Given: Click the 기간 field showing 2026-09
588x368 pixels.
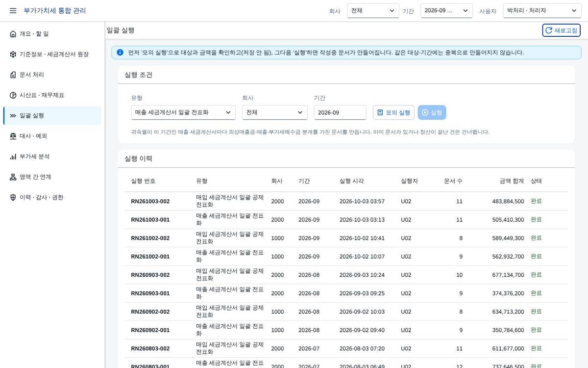Looking at the screenshot, I should 340,112.
